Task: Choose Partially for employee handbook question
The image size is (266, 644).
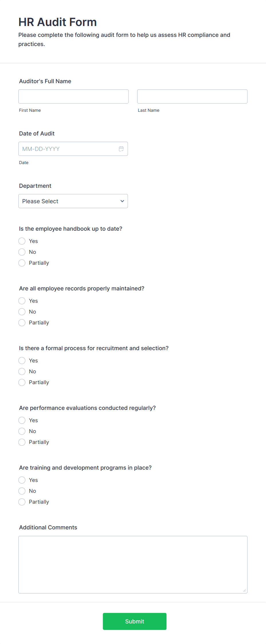Action: 22,263
